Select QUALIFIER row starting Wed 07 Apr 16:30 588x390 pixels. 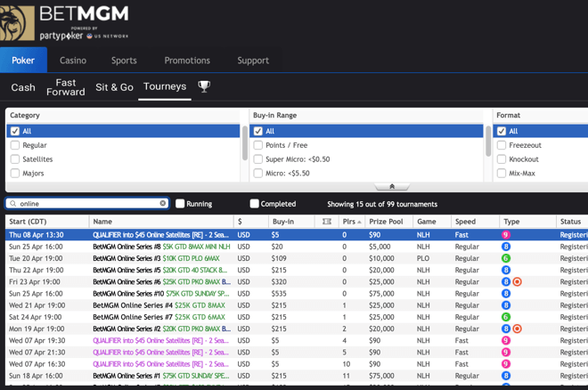297,364
